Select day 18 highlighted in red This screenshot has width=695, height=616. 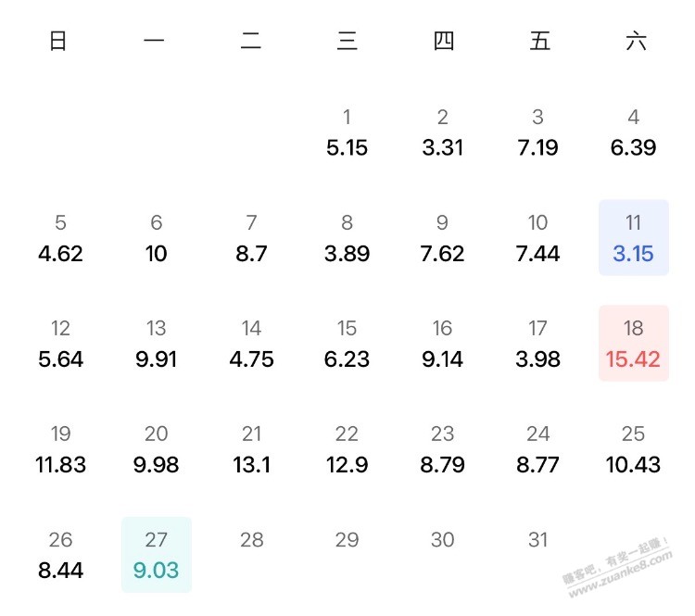tap(634, 343)
